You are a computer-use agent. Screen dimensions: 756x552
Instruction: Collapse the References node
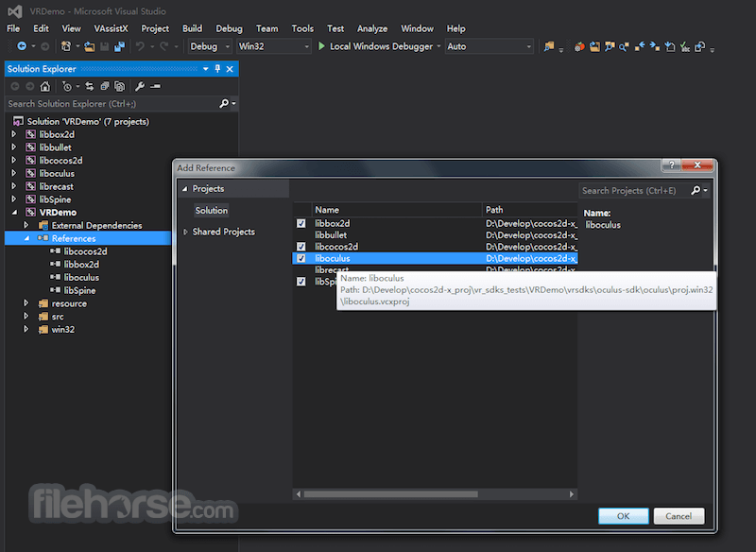[x=26, y=238]
